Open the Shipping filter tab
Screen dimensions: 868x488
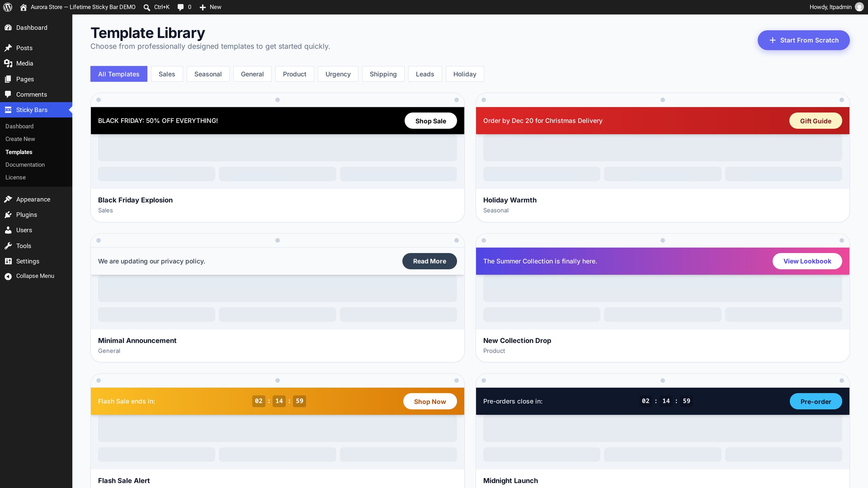click(x=383, y=74)
